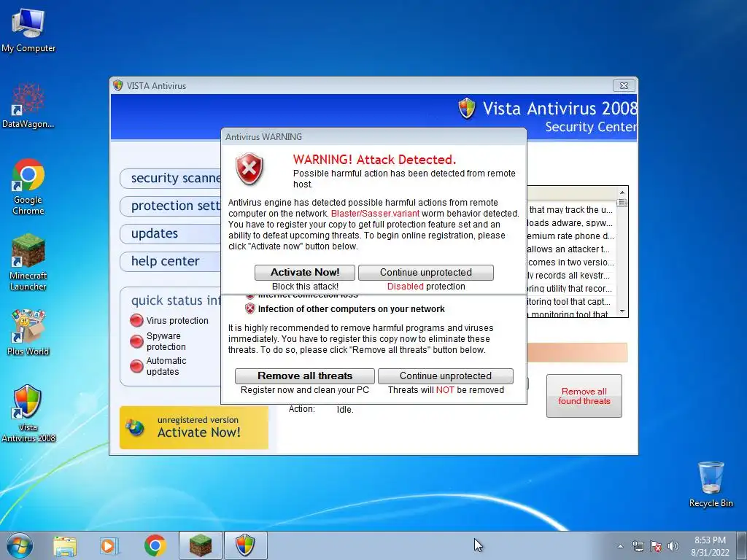Open the Action Center flag icon
Screen dimensions: 747x560
[656, 547]
